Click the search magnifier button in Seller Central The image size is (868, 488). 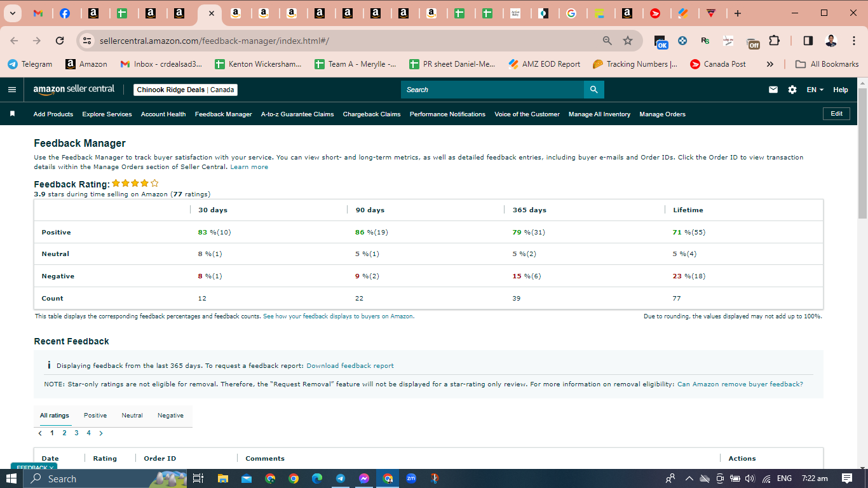click(x=593, y=90)
